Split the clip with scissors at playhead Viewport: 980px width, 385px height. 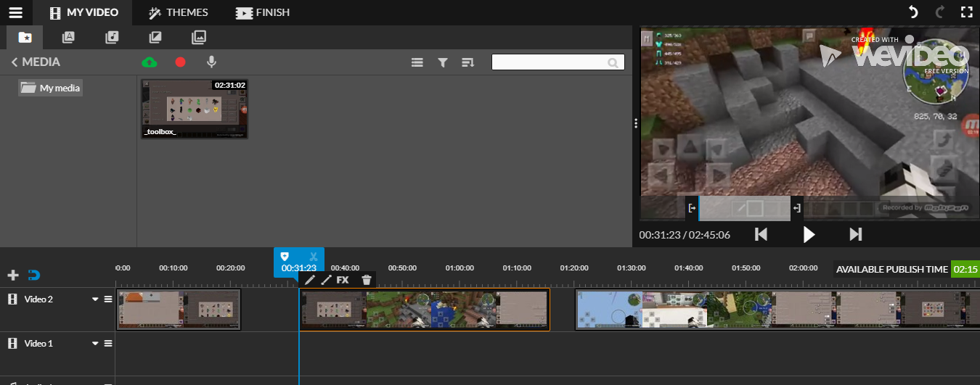pos(313,256)
